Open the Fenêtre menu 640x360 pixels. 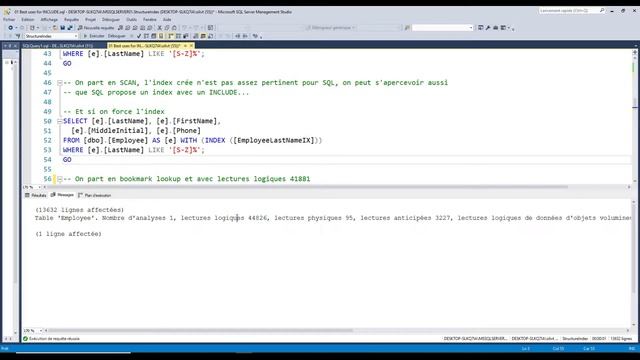[x=150, y=19]
